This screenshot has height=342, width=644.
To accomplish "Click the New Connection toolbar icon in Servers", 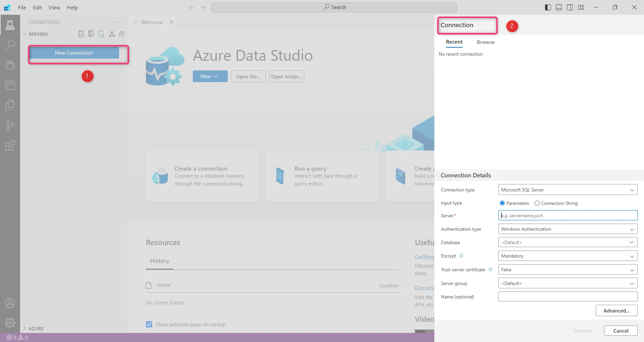I will click(x=81, y=34).
